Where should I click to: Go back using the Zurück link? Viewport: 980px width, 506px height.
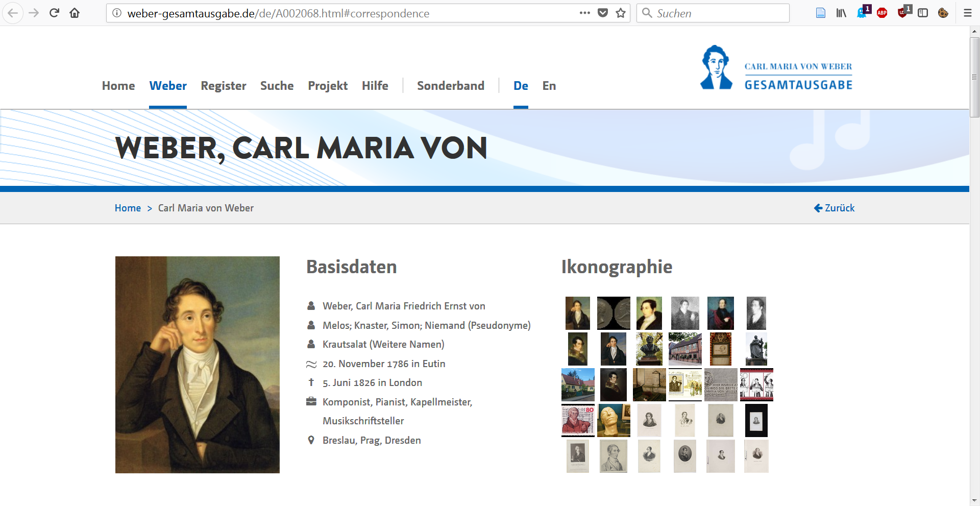click(834, 208)
